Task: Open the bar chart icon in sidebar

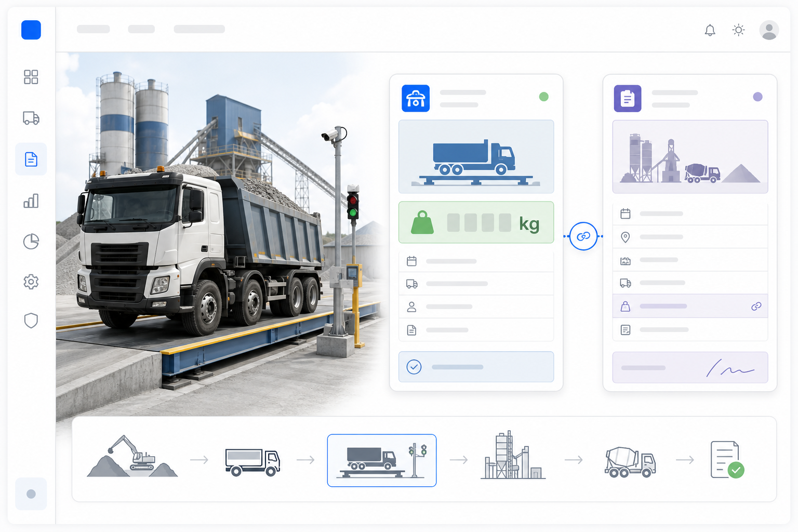Action: [x=31, y=201]
